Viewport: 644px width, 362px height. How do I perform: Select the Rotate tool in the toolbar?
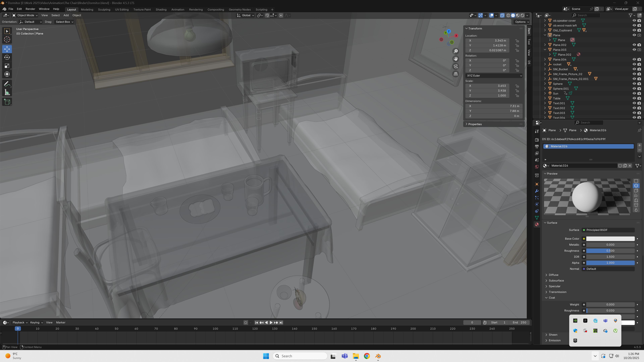tap(7, 57)
